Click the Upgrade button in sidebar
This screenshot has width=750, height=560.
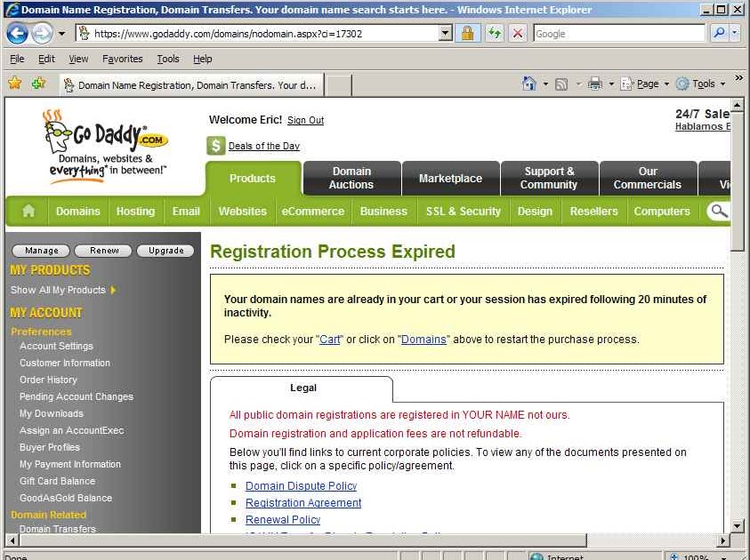166,251
